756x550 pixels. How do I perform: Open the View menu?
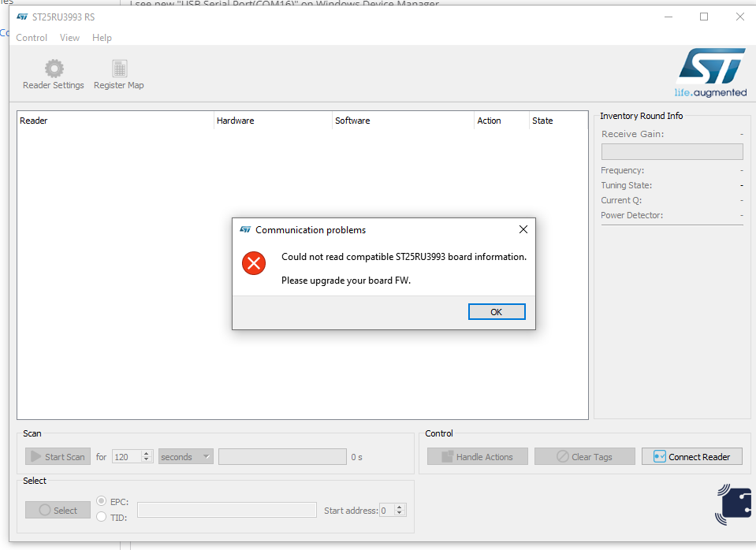69,38
